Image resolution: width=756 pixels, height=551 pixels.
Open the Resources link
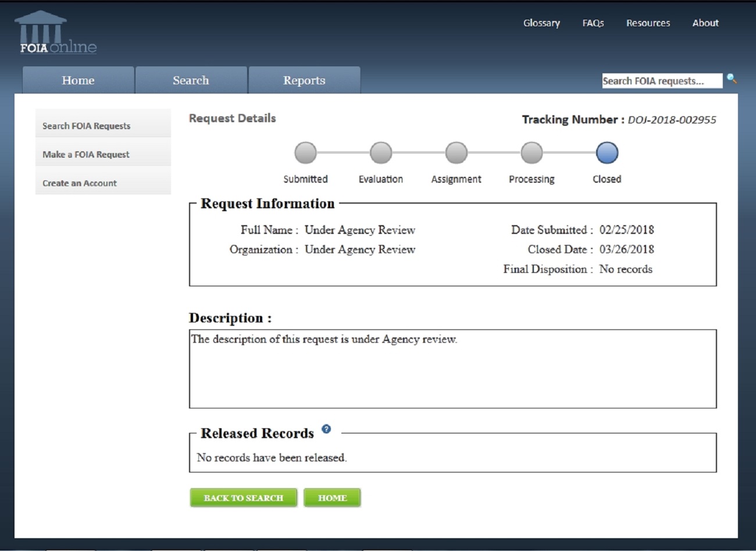coord(648,23)
